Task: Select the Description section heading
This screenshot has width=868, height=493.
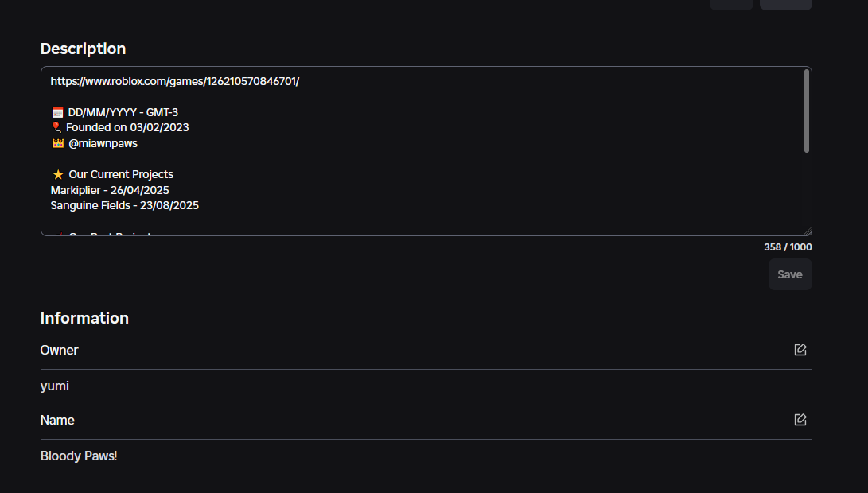Action: coord(83,49)
